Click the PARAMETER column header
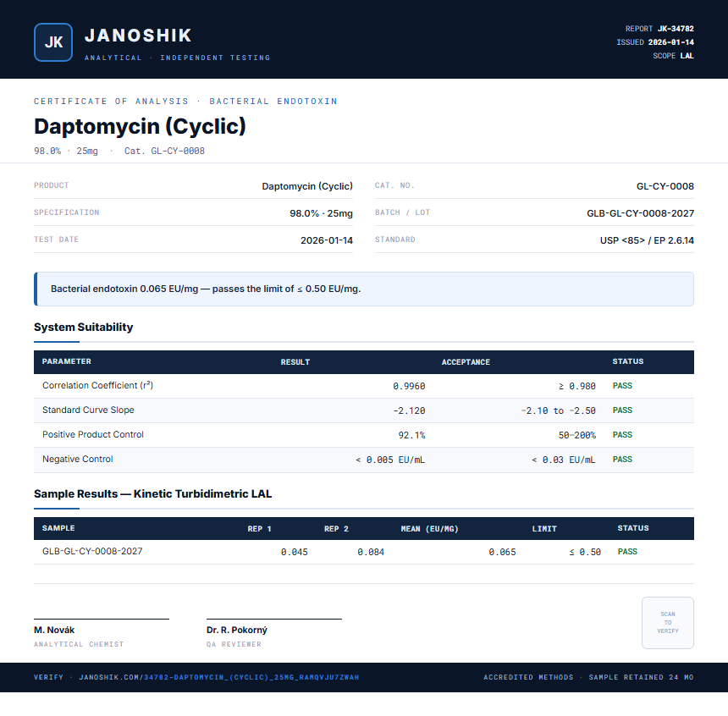Viewport: 728px width, 716px height. coord(66,361)
